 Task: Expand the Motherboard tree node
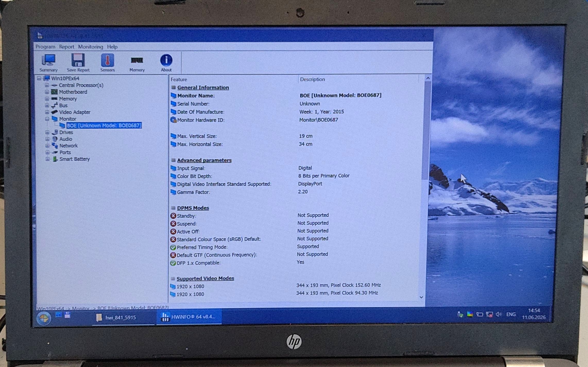(47, 92)
